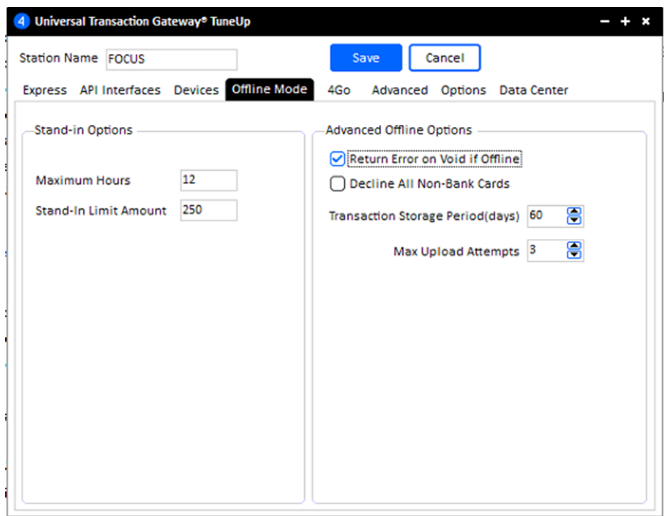Screen dimensions: 669x516
Task: Open the API Interfaces tab
Action: point(120,90)
